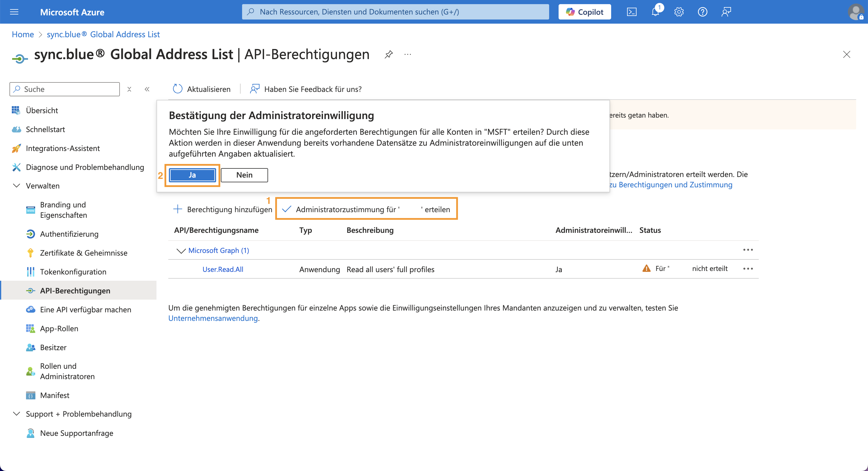Open App-Rollen page
868x471 pixels.
click(59, 328)
